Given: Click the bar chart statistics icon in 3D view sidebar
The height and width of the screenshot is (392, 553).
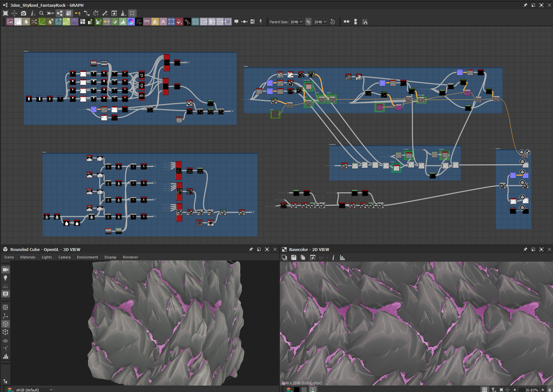Looking at the screenshot, I should click(6, 357).
